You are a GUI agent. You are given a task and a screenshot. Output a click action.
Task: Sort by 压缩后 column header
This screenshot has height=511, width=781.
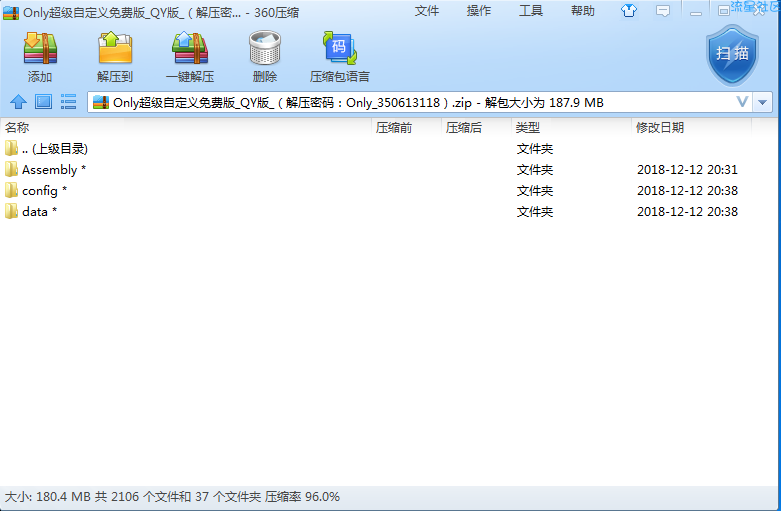pos(477,128)
